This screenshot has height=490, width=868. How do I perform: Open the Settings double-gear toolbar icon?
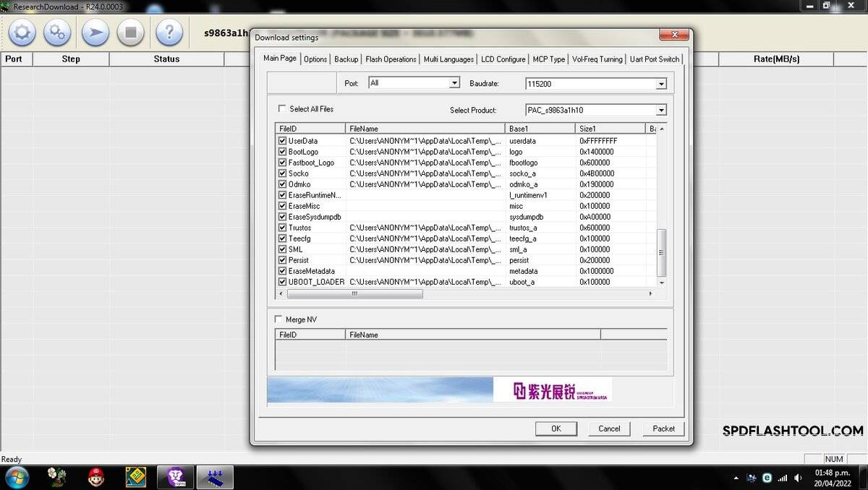[57, 33]
